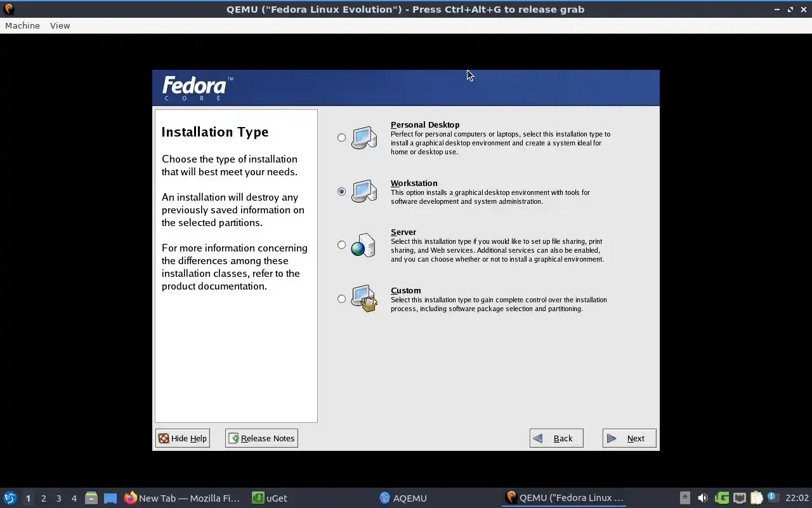Click the clipboard tray icon
This screenshot has width=812, height=508.
[x=756, y=498]
